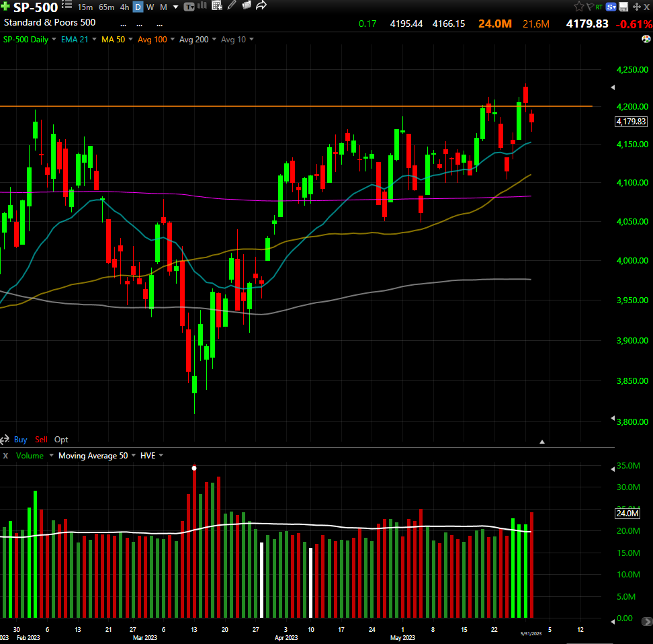Switch to the 65m timeframe
The width and height of the screenshot is (653, 644).
(107, 7)
